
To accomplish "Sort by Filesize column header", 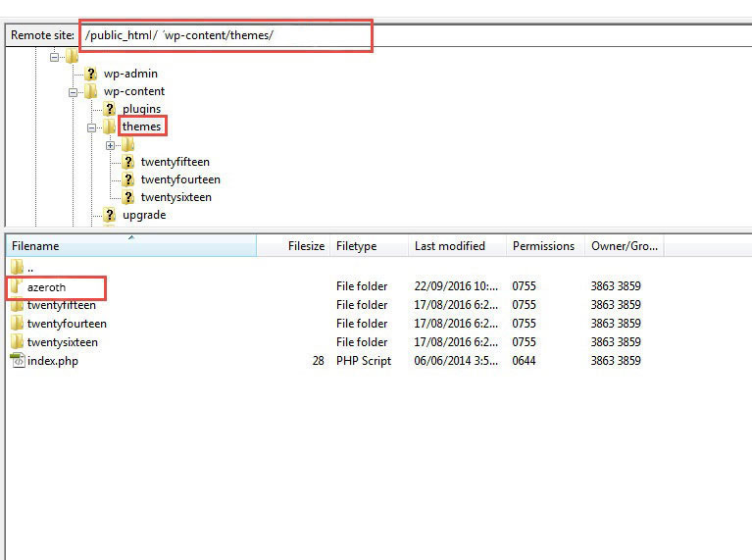I will (293, 246).
